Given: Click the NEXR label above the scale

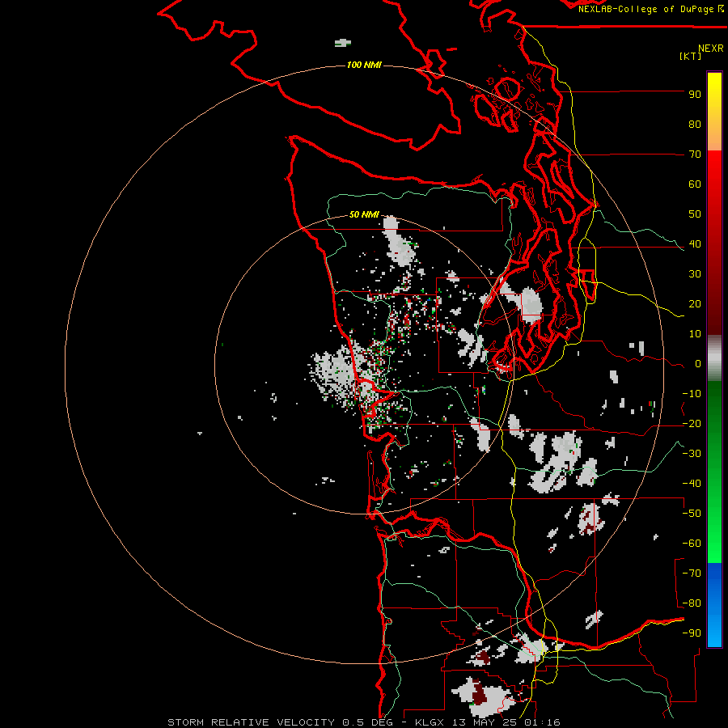Looking at the screenshot, I should 711,49.
